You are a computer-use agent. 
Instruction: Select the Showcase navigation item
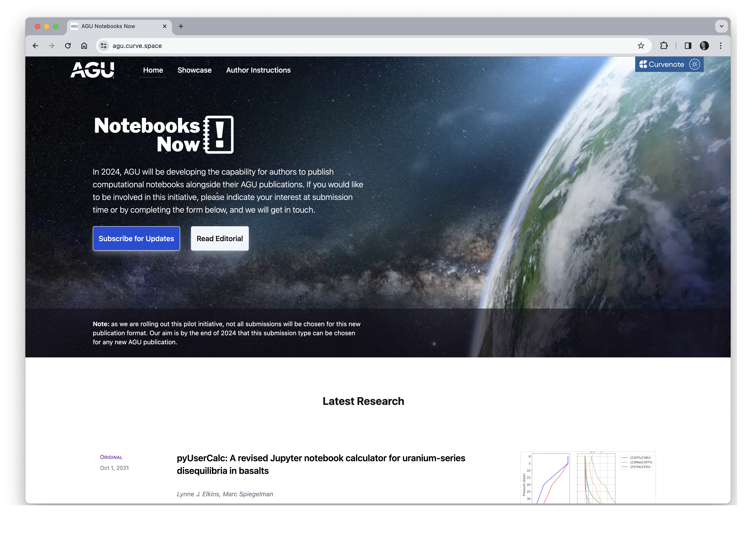click(195, 70)
